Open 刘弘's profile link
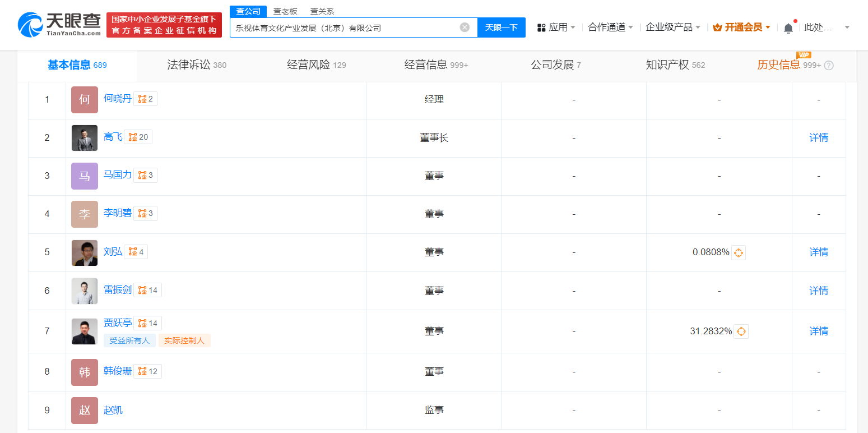 [x=113, y=251]
